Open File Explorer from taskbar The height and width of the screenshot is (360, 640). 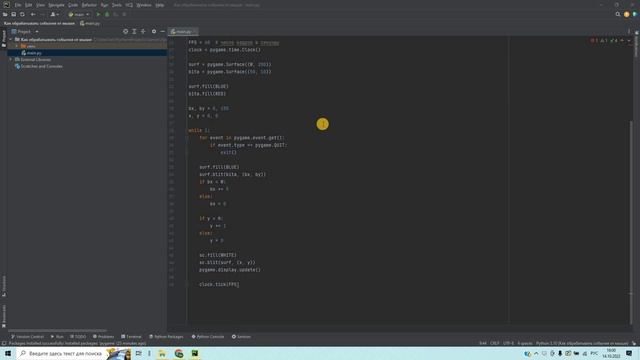[162, 353]
